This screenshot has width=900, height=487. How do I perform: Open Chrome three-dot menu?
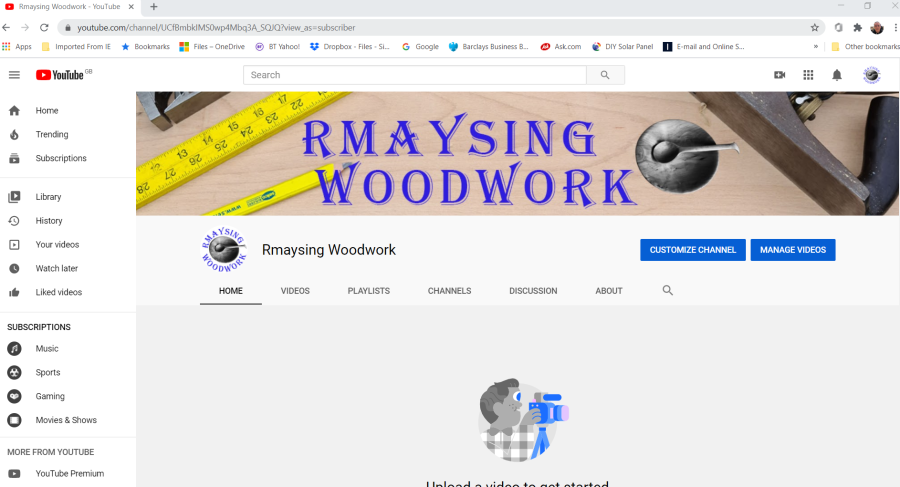(x=895, y=28)
